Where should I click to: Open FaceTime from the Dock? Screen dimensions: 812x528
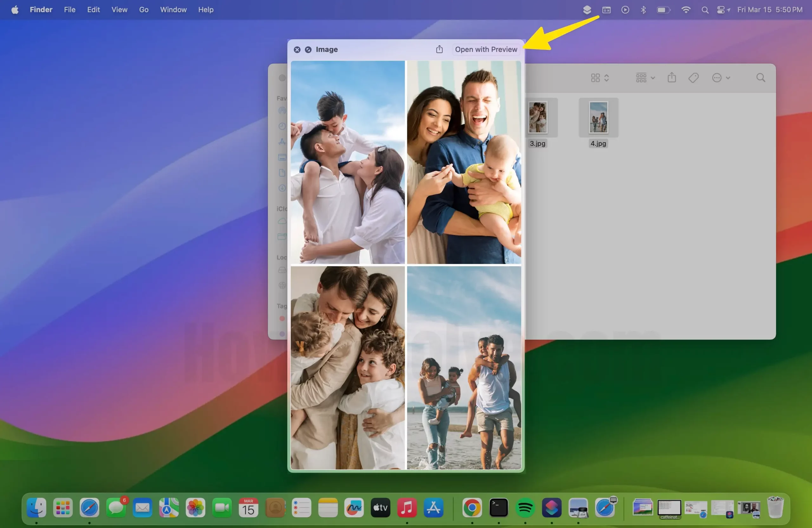coord(222,507)
